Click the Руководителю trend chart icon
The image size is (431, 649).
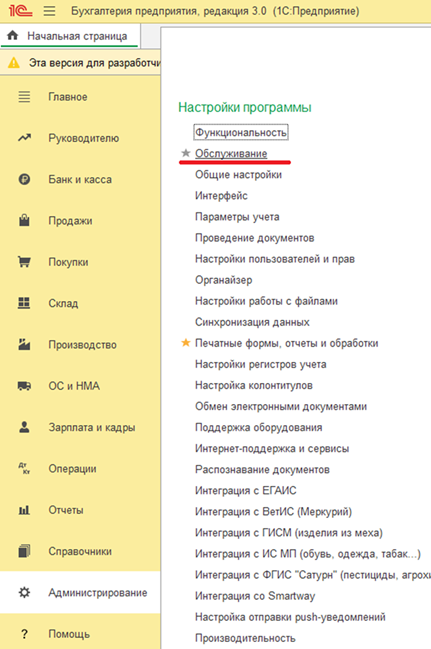24,138
